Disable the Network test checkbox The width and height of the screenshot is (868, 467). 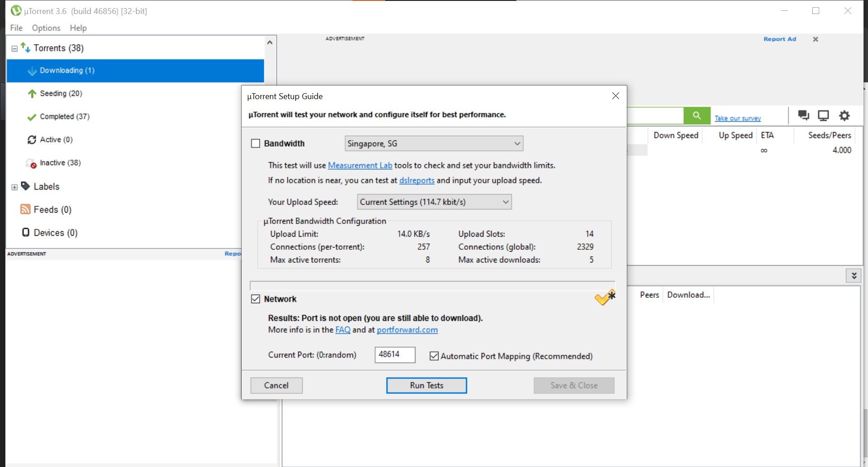click(x=256, y=299)
